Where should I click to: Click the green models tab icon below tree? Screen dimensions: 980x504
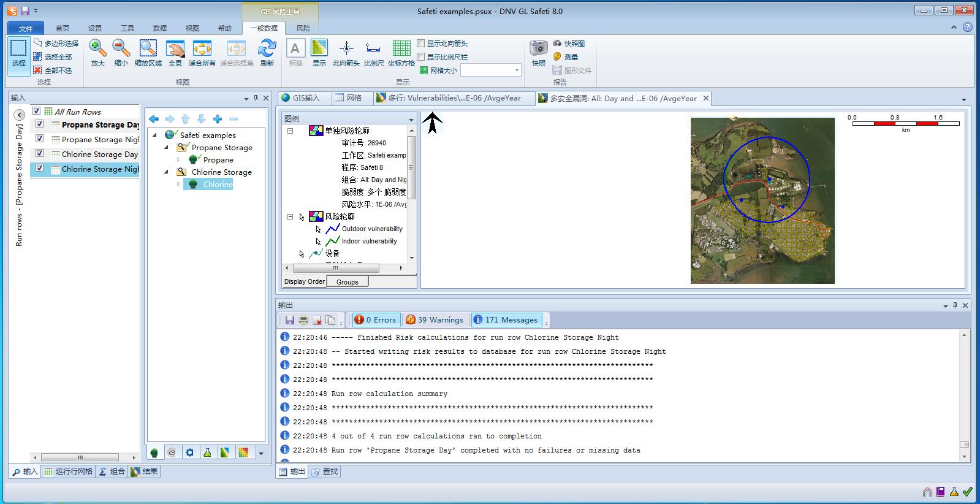pyautogui.click(x=154, y=452)
